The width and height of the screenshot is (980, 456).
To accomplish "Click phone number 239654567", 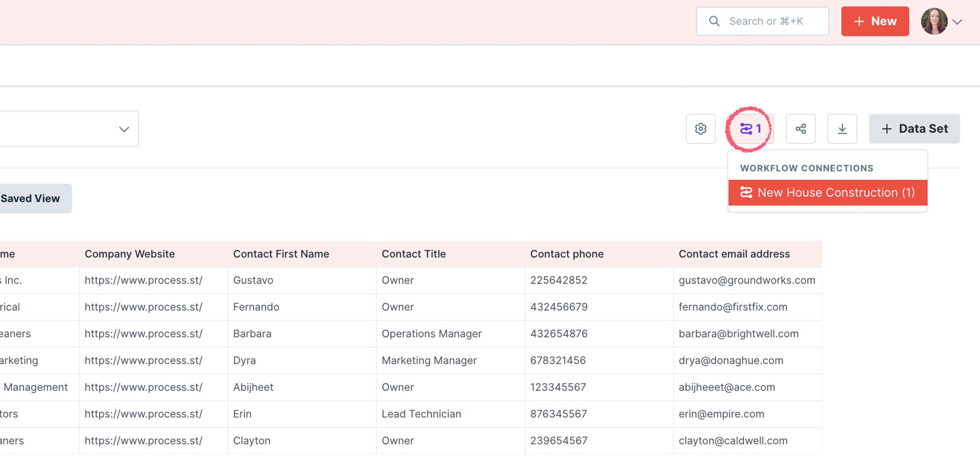I will coord(559,440).
